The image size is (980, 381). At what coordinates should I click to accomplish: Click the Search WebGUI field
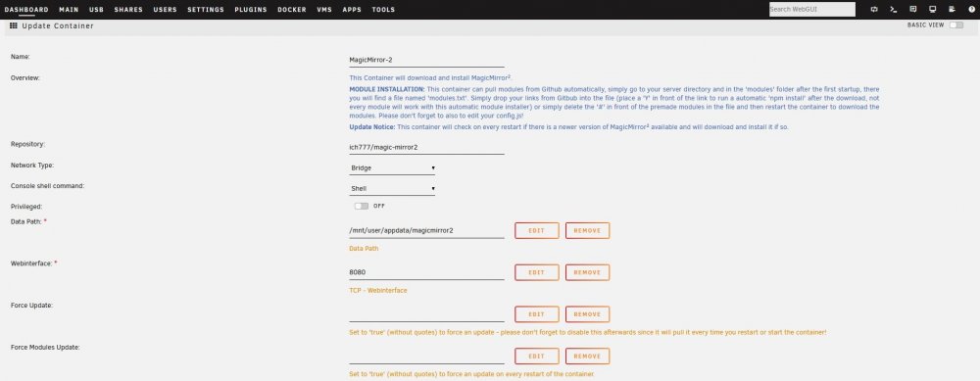811,10
